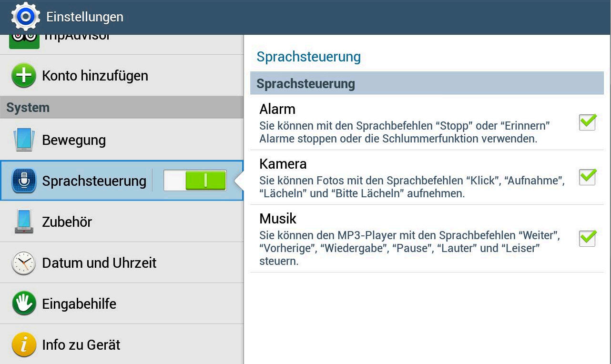611x364 pixels.
Task: Open the Eingabehilfe settings entry
Action: pos(79,304)
